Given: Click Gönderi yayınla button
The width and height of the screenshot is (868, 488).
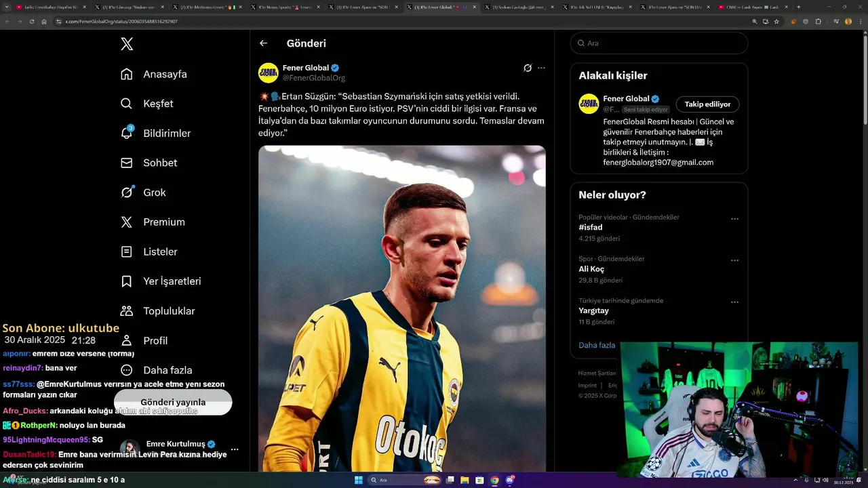Looking at the screenshot, I should coord(173,402).
